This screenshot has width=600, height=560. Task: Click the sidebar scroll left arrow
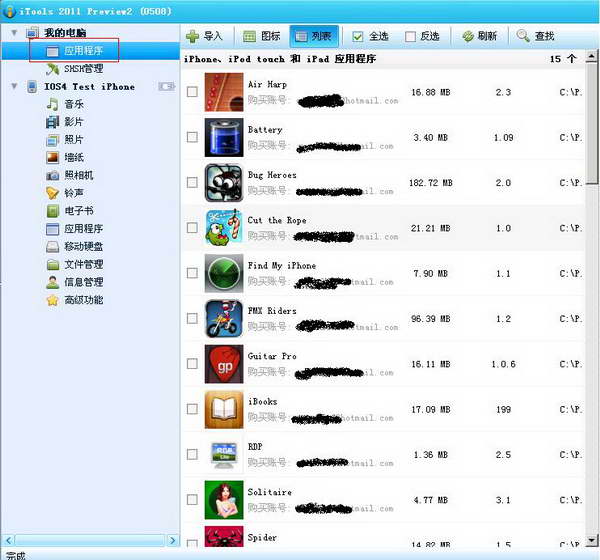tap(8, 540)
